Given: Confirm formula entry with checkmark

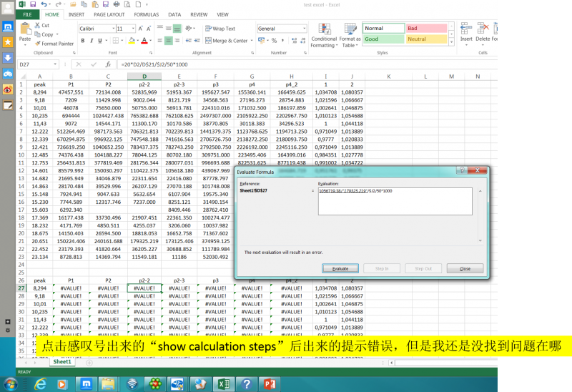Looking at the screenshot, I should pyautogui.click(x=94, y=64).
